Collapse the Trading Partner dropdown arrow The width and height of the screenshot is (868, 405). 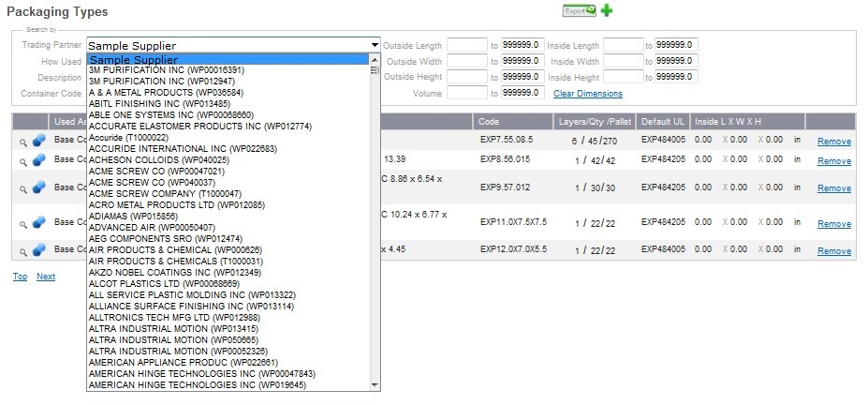click(375, 45)
